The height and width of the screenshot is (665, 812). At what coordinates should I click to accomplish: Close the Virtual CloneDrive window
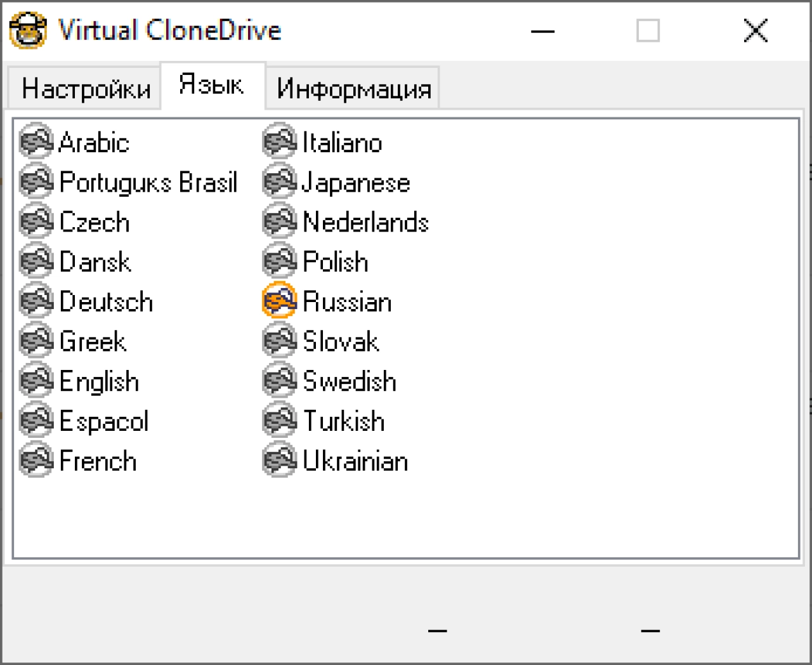click(x=756, y=30)
